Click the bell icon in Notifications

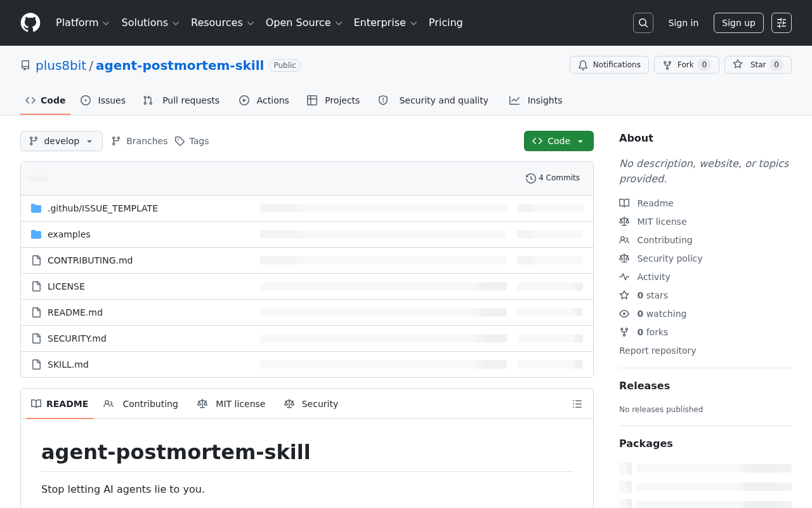pos(583,65)
